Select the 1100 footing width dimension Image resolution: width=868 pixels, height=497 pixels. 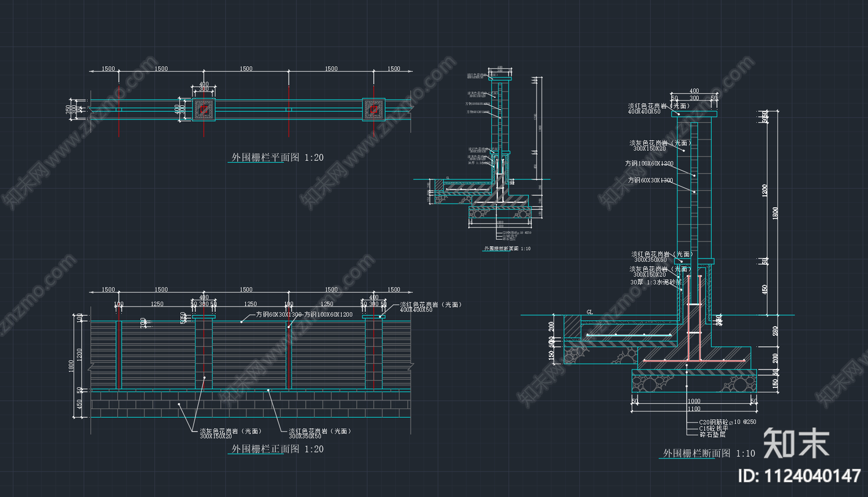(694, 409)
